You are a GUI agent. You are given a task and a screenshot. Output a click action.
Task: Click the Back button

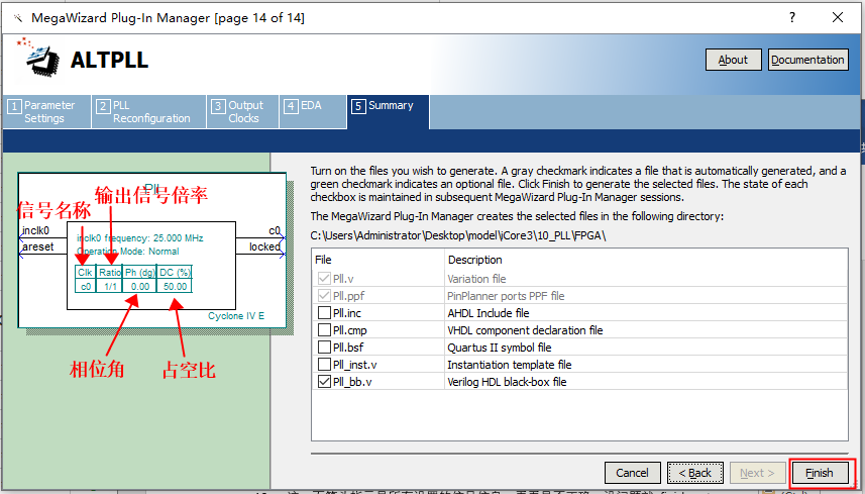[x=695, y=473]
